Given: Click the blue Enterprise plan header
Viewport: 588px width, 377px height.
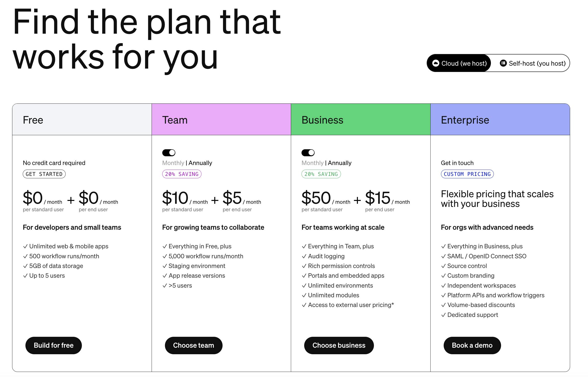Looking at the screenshot, I should 500,120.
